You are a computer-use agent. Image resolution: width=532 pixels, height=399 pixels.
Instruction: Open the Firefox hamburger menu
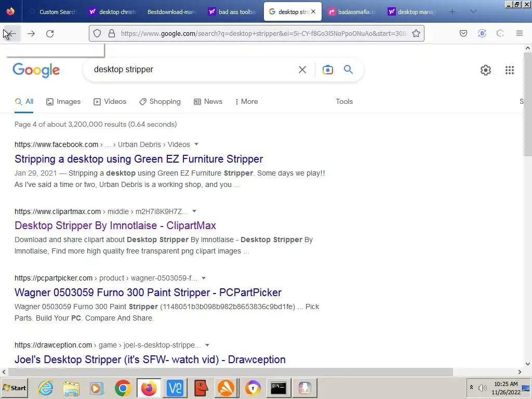pyautogui.click(x=519, y=33)
